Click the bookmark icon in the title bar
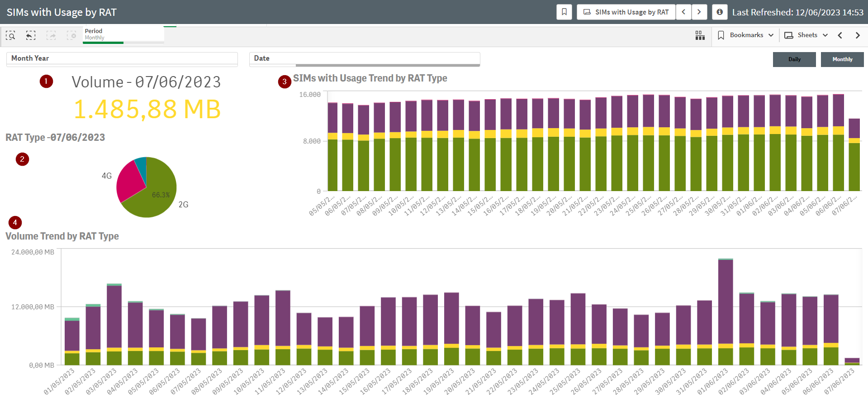 [x=564, y=12]
